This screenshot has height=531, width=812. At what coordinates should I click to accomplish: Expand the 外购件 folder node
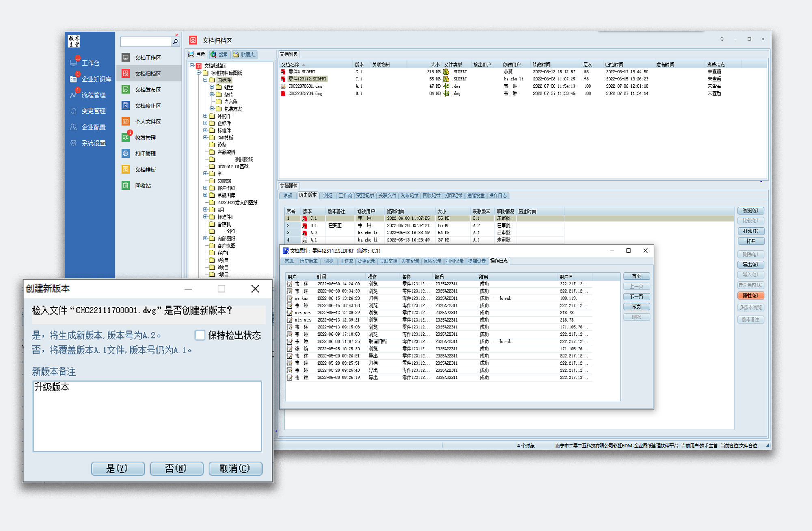pos(205,116)
